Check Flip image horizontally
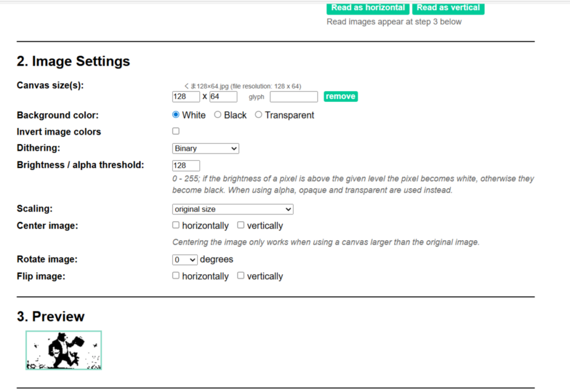 click(176, 275)
